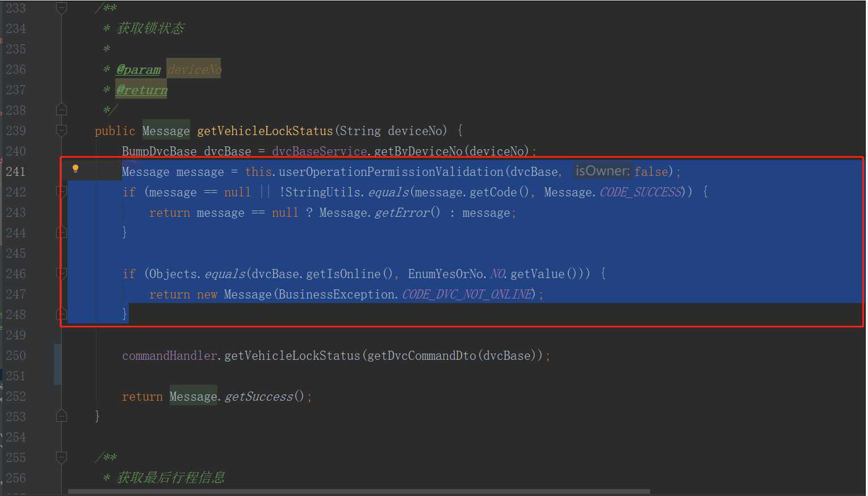Click getVehicleLockStatus call on line 250

pos(292,356)
